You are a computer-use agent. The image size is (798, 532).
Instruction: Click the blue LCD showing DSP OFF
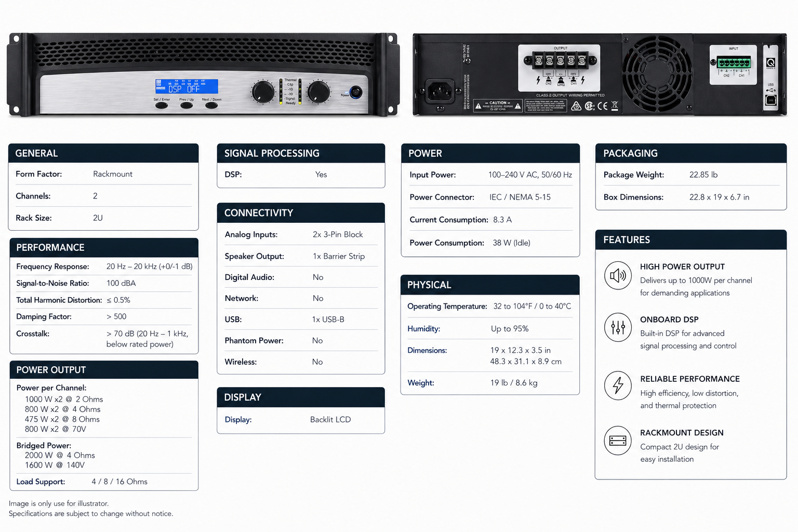pos(187,86)
